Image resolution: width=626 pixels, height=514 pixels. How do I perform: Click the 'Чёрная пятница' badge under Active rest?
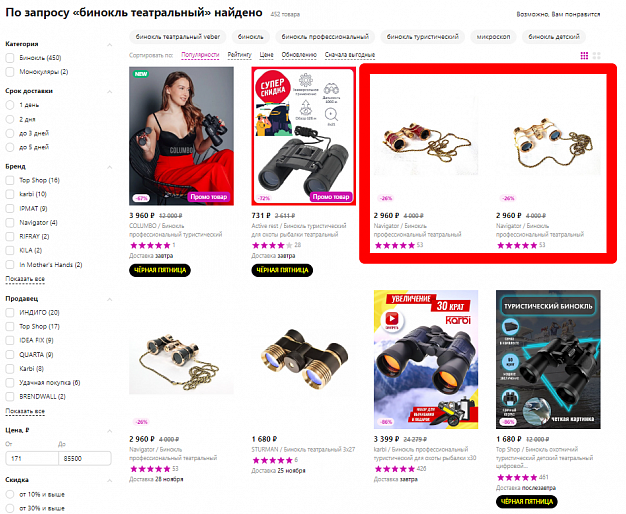[282, 270]
